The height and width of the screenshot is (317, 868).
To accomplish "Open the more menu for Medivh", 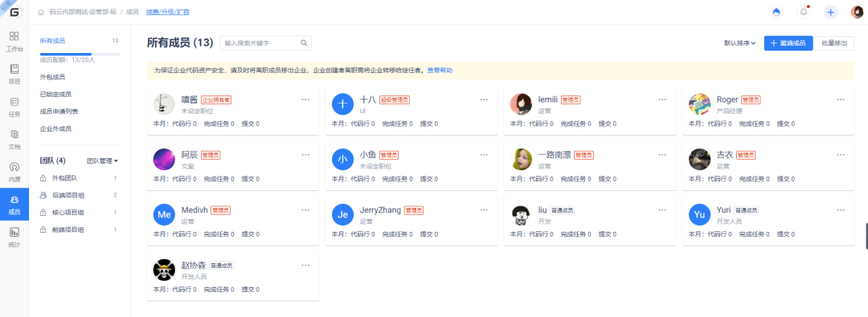I will coord(305,210).
